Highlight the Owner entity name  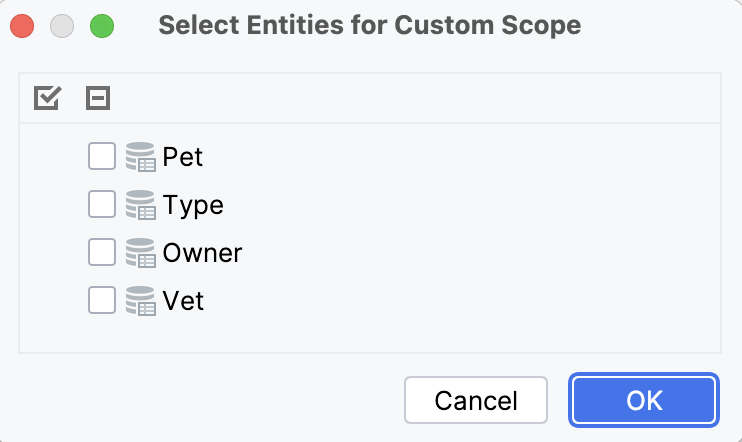202,253
